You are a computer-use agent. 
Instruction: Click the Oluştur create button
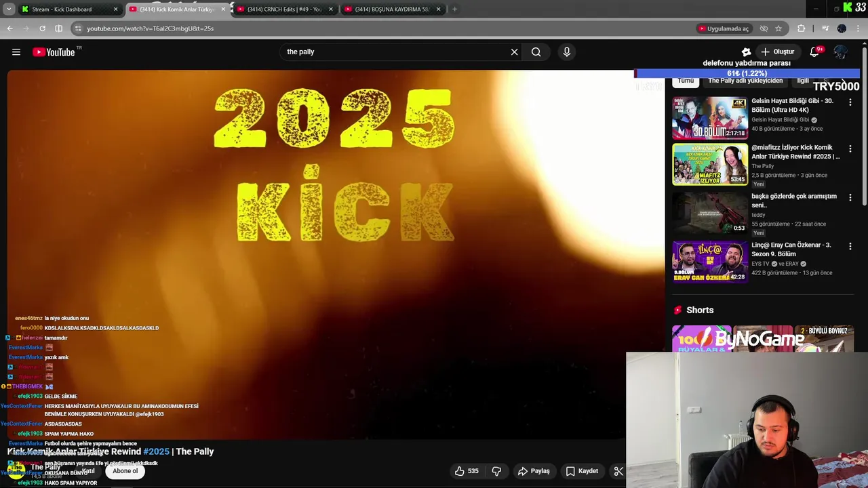[x=777, y=52]
